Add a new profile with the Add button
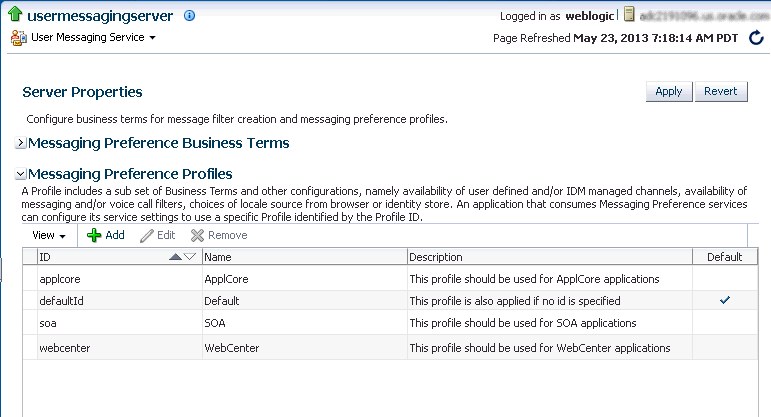The height and width of the screenshot is (417, 771). 106,236
